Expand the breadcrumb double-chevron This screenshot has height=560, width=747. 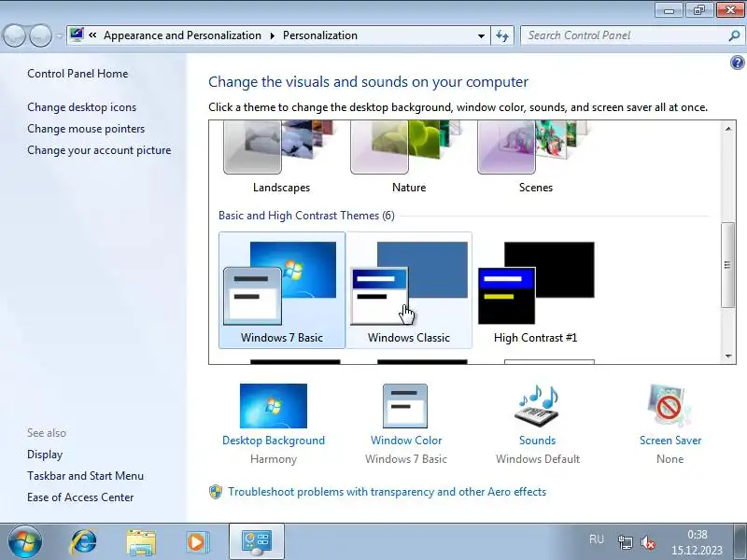(92, 35)
